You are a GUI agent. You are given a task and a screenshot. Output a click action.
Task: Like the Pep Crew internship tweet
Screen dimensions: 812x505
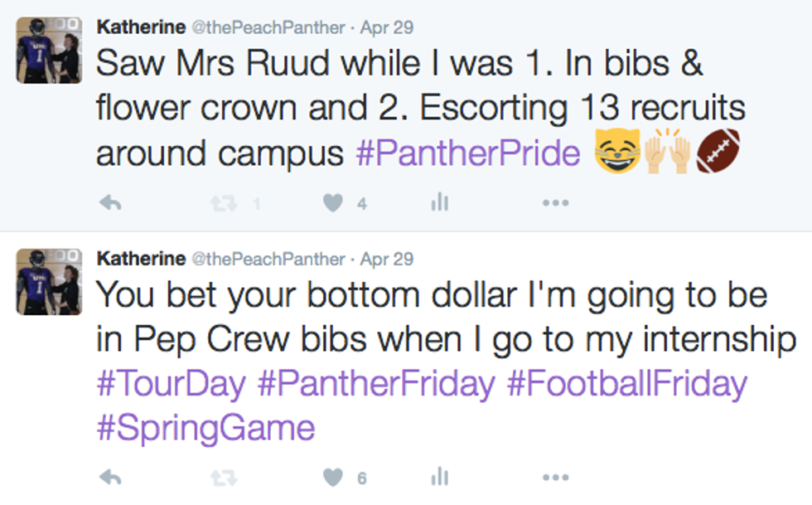pyautogui.click(x=333, y=477)
